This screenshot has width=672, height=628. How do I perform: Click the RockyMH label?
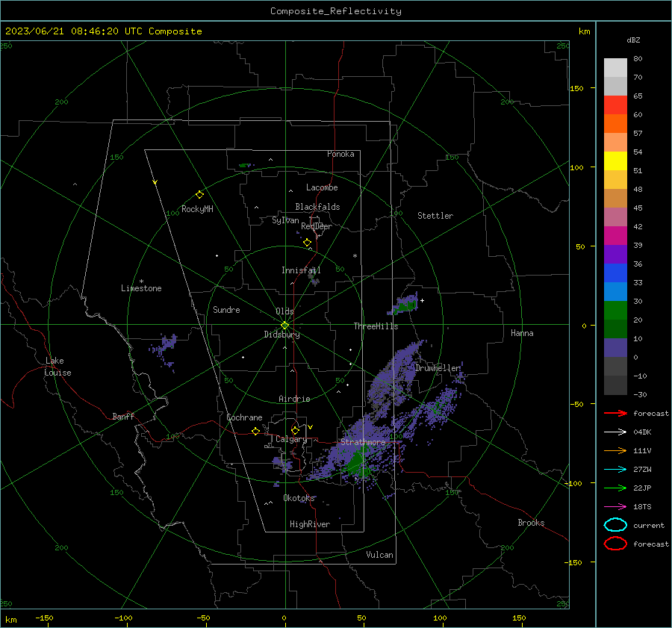197,209
